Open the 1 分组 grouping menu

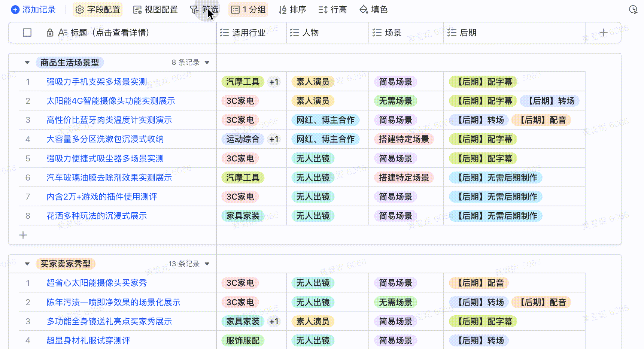249,10
